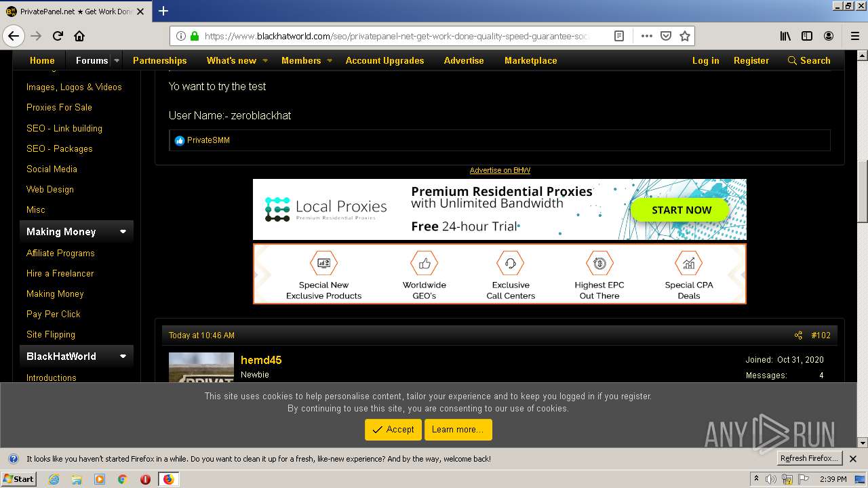Image resolution: width=868 pixels, height=488 pixels.
Task: Bookmark this page with the star icon
Action: pyautogui.click(x=685, y=36)
